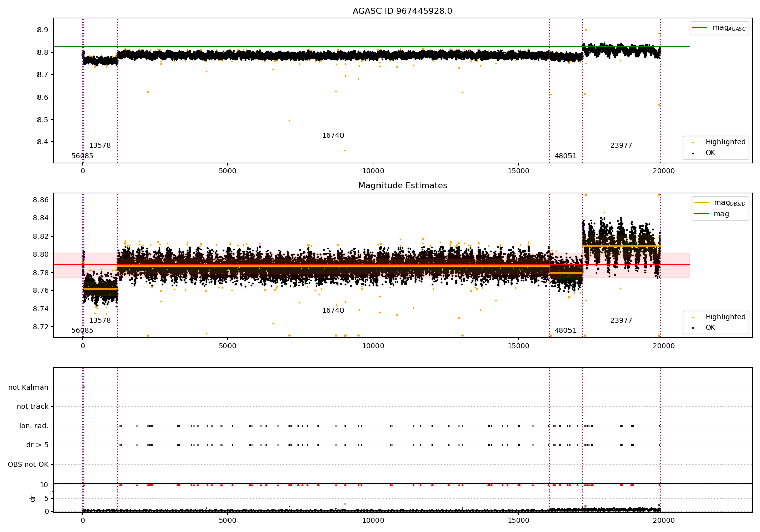Pick OK in the Magnitude Estimates legend

(710, 327)
